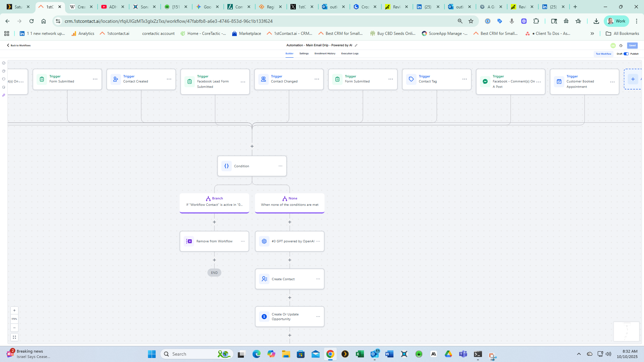Zoom in canvas with plus control
Image resolution: width=644 pixels, height=362 pixels.
pos(14,310)
